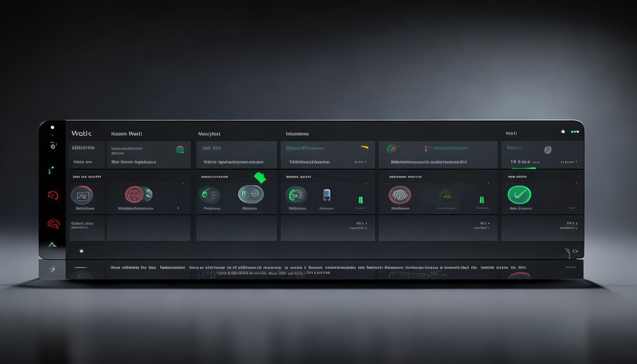Click the camera icon in left sidebar
Viewport: 637px width, 364px height.
tap(53, 146)
